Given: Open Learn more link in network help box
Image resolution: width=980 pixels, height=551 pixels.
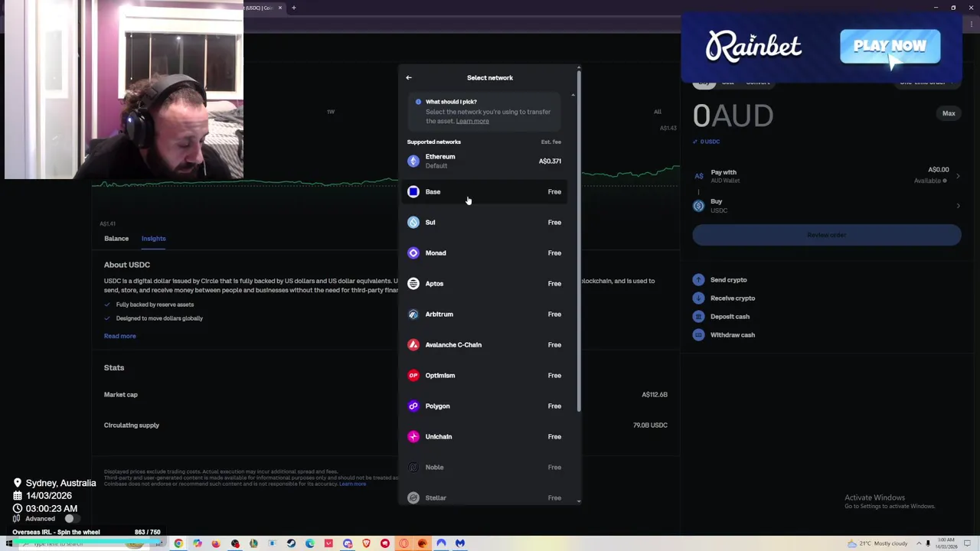Looking at the screenshot, I should [x=472, y=121].
